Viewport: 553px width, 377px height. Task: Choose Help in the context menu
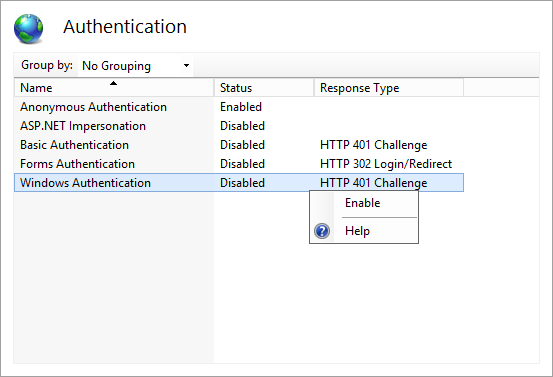pyautogui.click(x=364, y=231)
